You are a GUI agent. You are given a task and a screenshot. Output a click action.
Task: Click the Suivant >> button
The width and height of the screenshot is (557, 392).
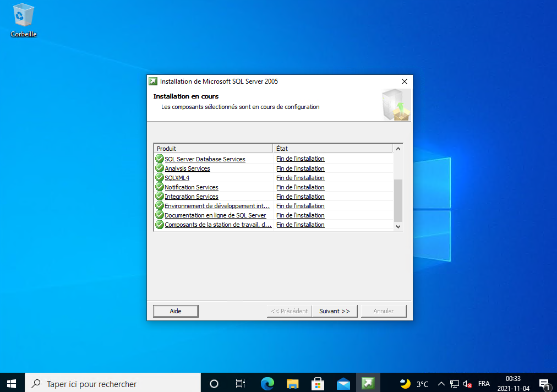(x=335, y=311)
